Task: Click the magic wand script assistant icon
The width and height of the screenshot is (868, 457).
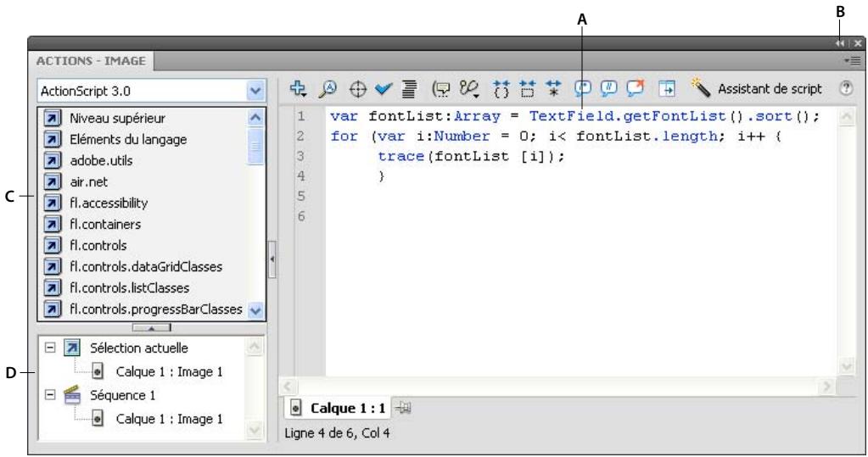Action: tap(700, 88)
